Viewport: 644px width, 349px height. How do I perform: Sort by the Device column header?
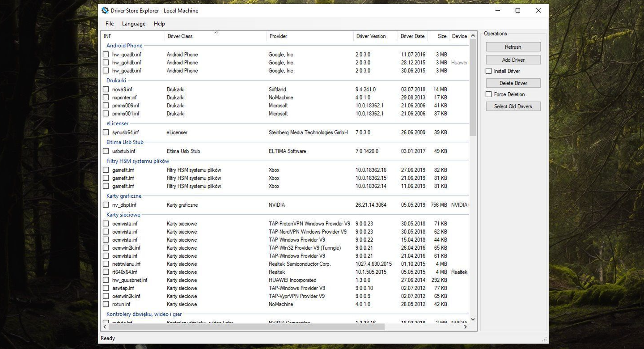[x=459, y=36]
